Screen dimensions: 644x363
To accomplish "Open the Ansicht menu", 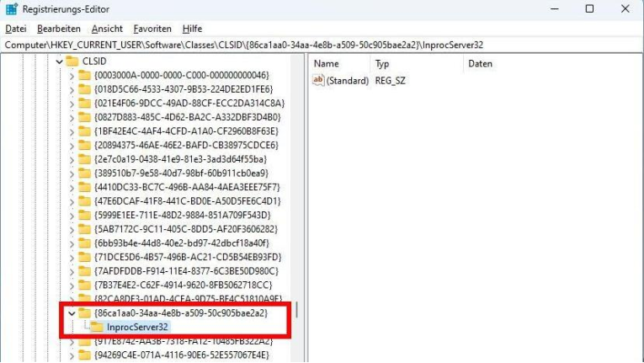I will 107,29.
